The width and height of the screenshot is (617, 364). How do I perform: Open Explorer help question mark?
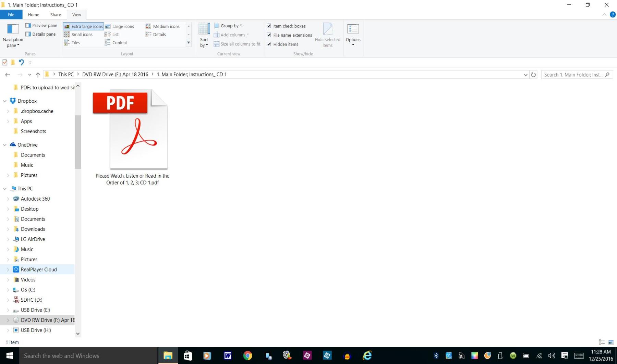[x=613, y=15]
